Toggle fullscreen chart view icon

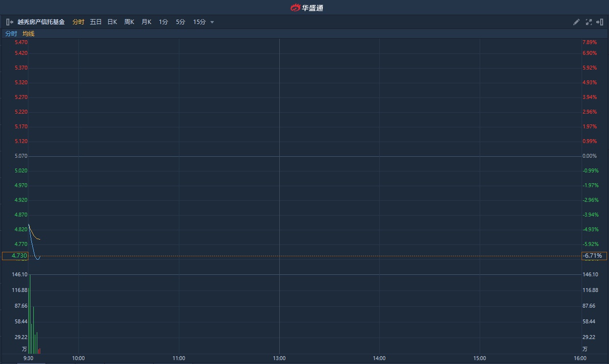pos(588,22)
